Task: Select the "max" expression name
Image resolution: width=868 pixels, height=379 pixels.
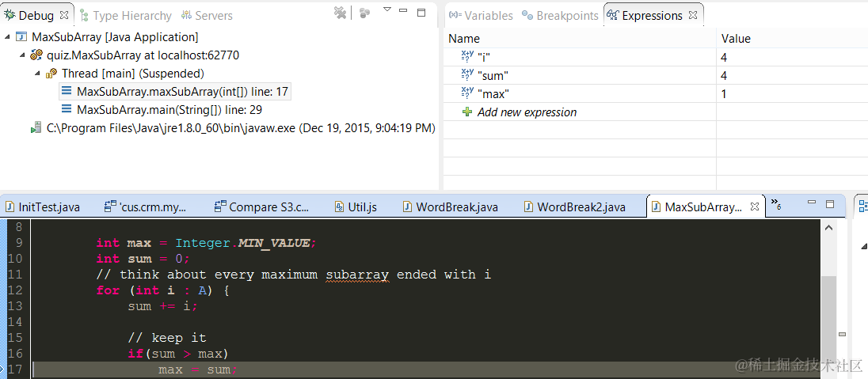Action: click(493, 94)
